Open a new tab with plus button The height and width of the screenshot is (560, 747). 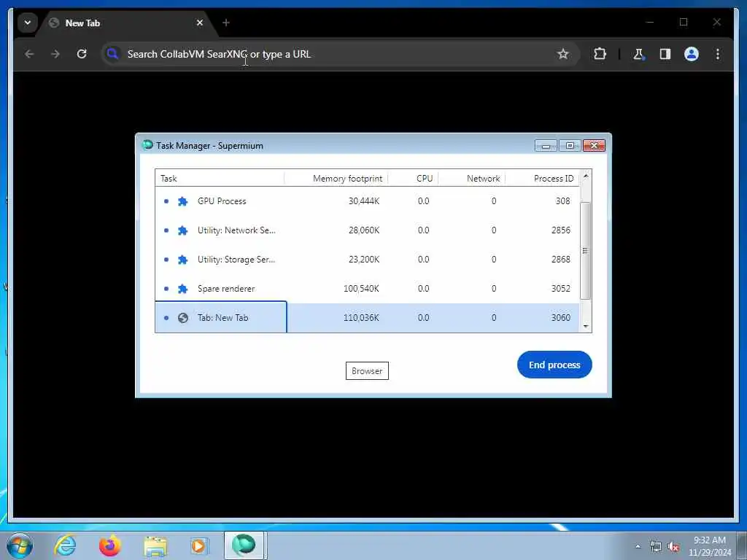pyautogui.click(x=226, y=23)
